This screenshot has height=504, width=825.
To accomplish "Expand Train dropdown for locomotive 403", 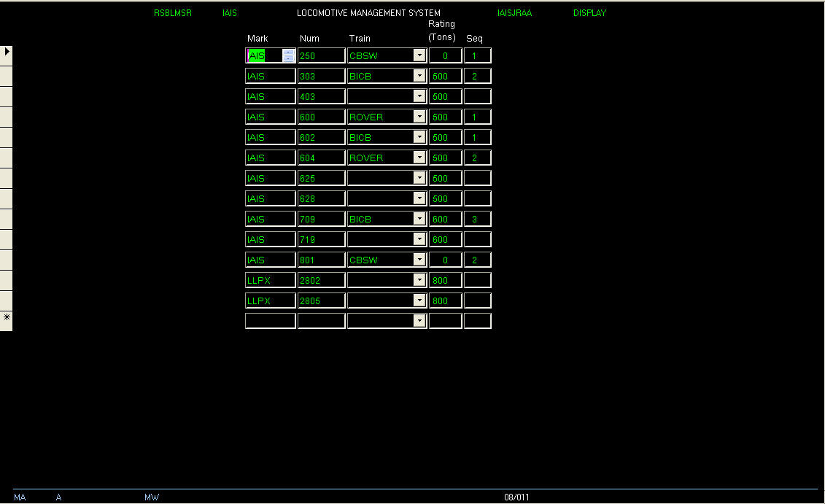I will coord(419,96).
